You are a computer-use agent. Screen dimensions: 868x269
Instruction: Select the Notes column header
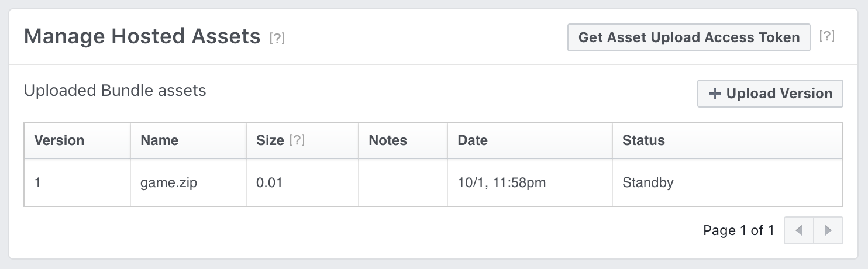388,140
